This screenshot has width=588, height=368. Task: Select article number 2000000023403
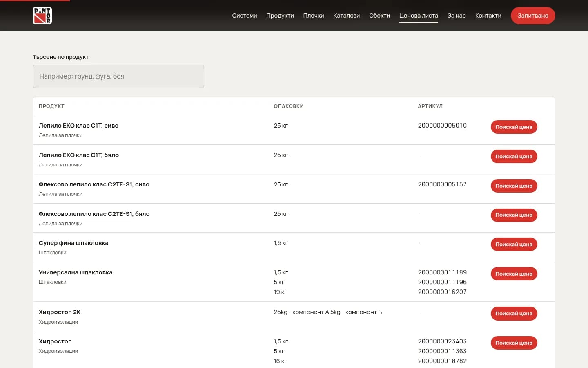[x=442, y=341]
